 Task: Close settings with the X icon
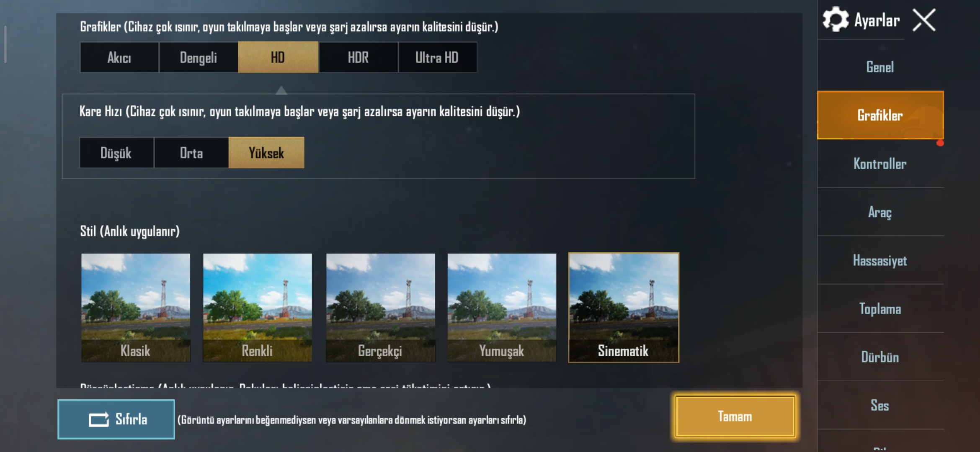click(x=924, y=20)
